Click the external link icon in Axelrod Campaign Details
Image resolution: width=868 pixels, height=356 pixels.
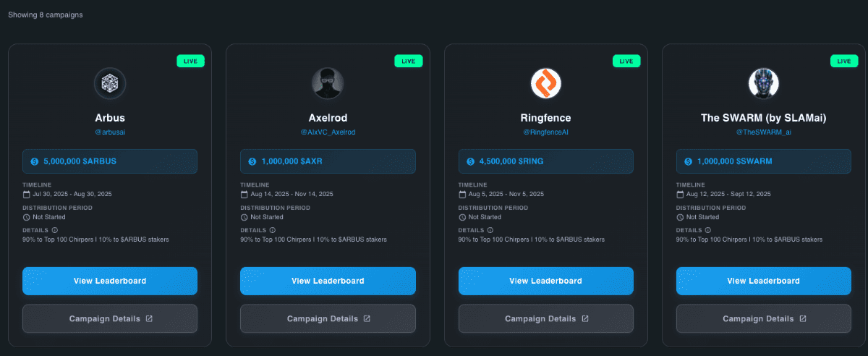[x=367, y=318]
